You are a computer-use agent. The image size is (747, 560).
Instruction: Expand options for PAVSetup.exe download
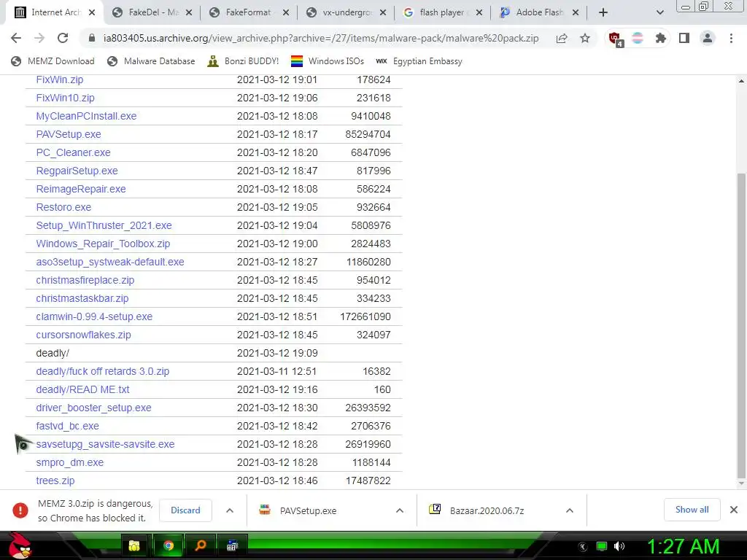point(399,510)
